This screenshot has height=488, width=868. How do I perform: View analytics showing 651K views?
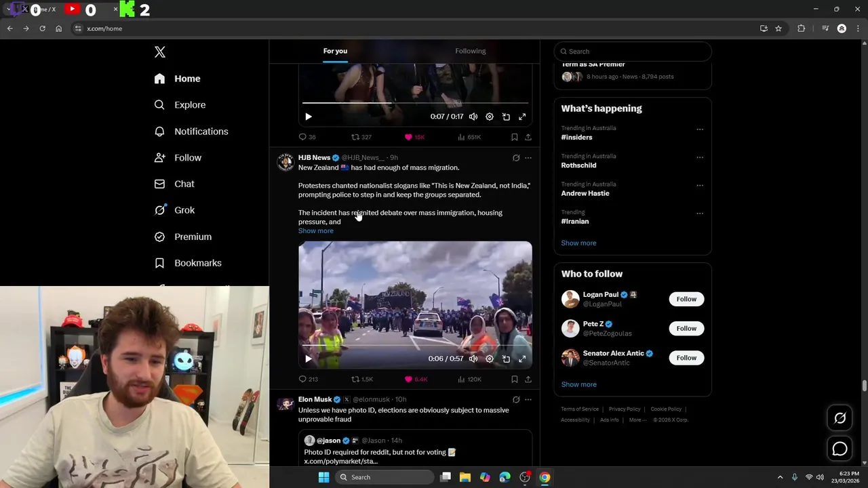469,137
